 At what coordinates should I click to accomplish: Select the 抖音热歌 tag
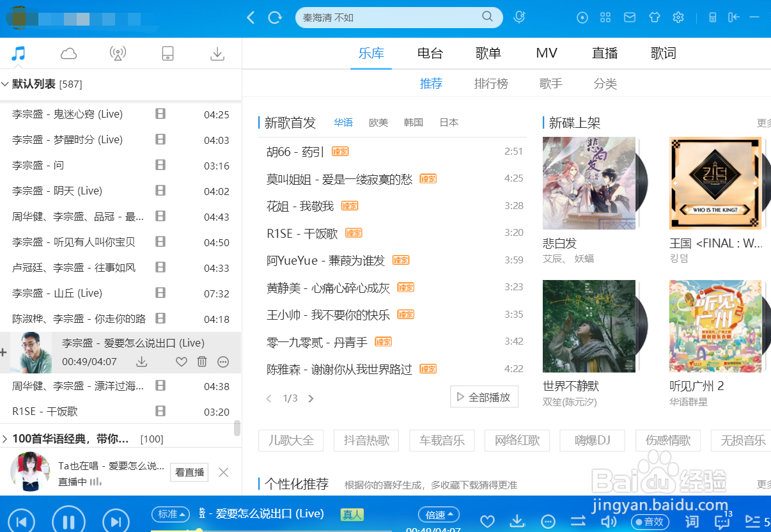tap(366, 440)
